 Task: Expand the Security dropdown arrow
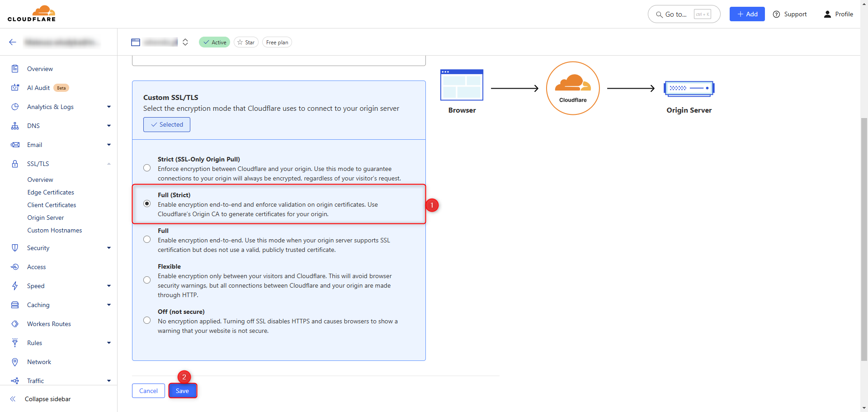pos(109,248)
